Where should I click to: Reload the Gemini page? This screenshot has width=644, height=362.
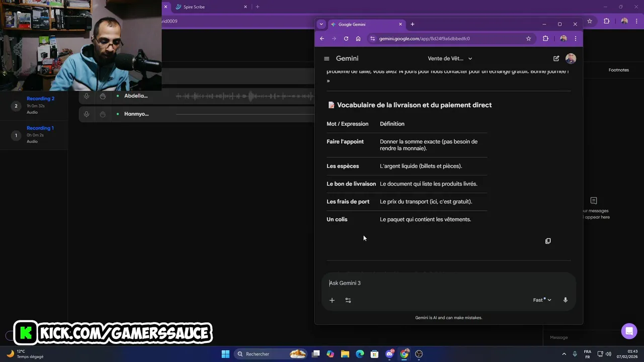(x=346, y=39)
